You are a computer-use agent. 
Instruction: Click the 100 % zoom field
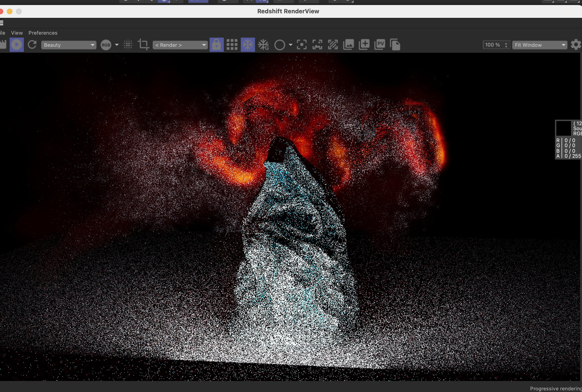click(493, 45)
